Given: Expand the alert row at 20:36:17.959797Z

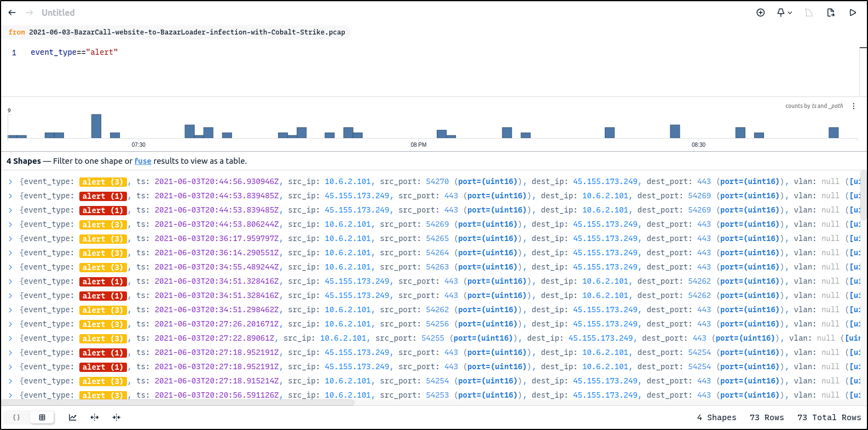Looking at the screenshot, I should click(10, 239).
